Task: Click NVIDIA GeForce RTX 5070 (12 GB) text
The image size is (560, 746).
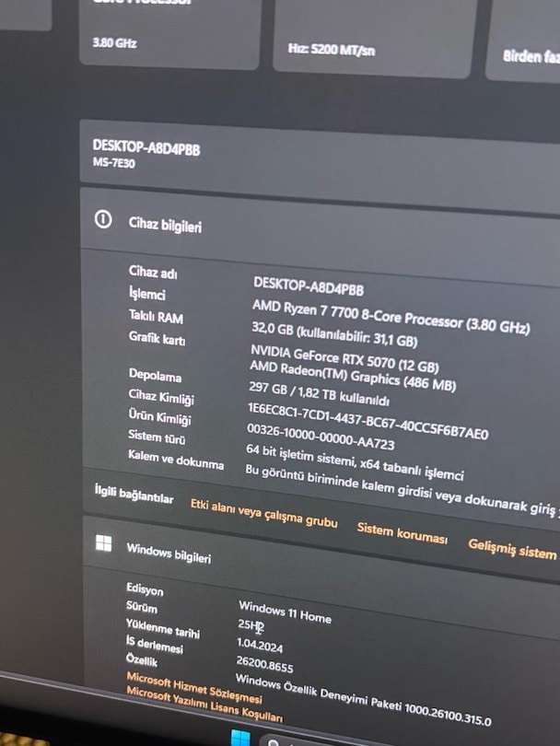Action: [x=344, y=358]
